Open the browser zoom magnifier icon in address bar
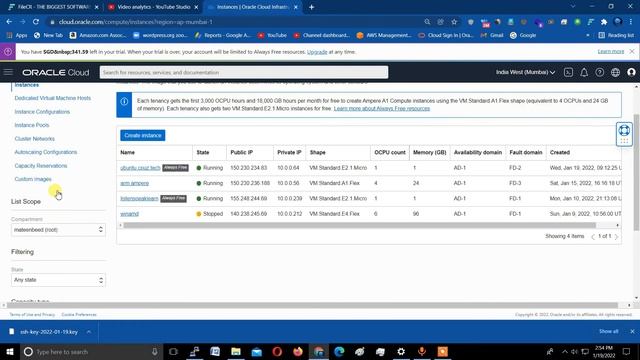This screenshot has height=360, width=640. coord(427,22)
